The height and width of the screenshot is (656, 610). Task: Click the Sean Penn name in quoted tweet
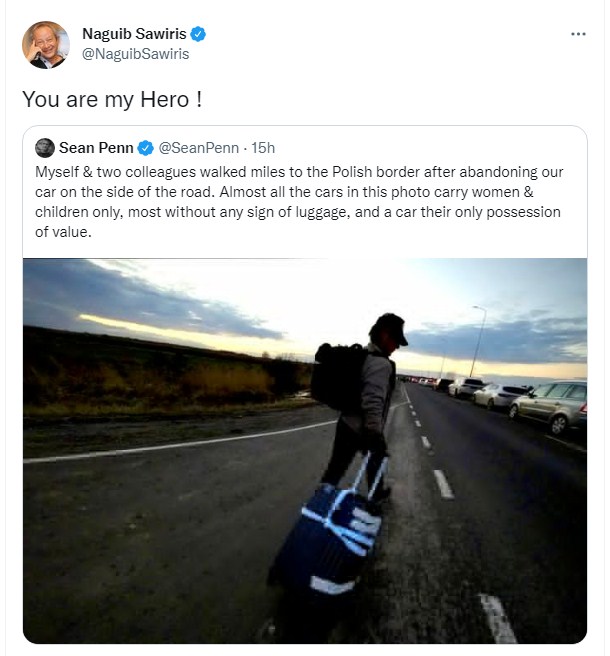pyautogui.click(x=96, y=148)
